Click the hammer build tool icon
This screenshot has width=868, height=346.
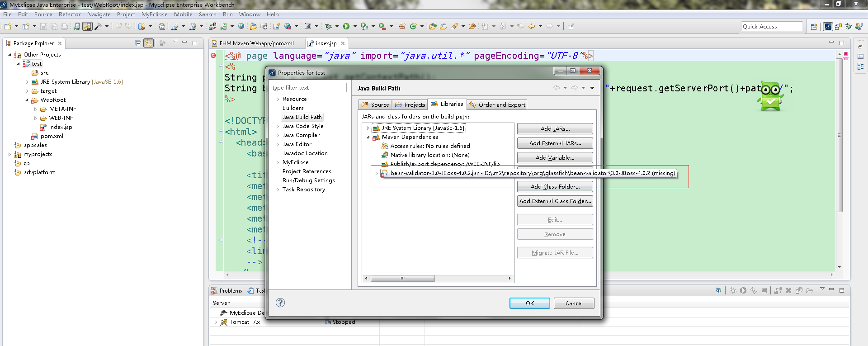point(98,26)
